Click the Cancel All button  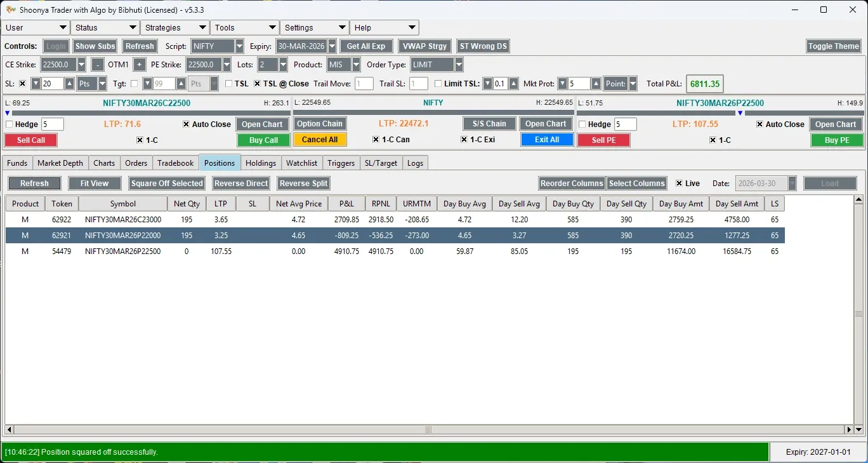tap(320, 140)
